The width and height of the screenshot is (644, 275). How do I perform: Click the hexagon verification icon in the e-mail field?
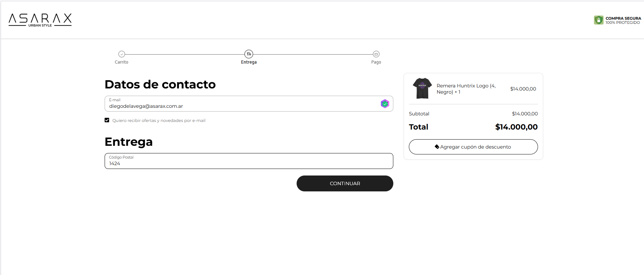click(x=385, y=104)
